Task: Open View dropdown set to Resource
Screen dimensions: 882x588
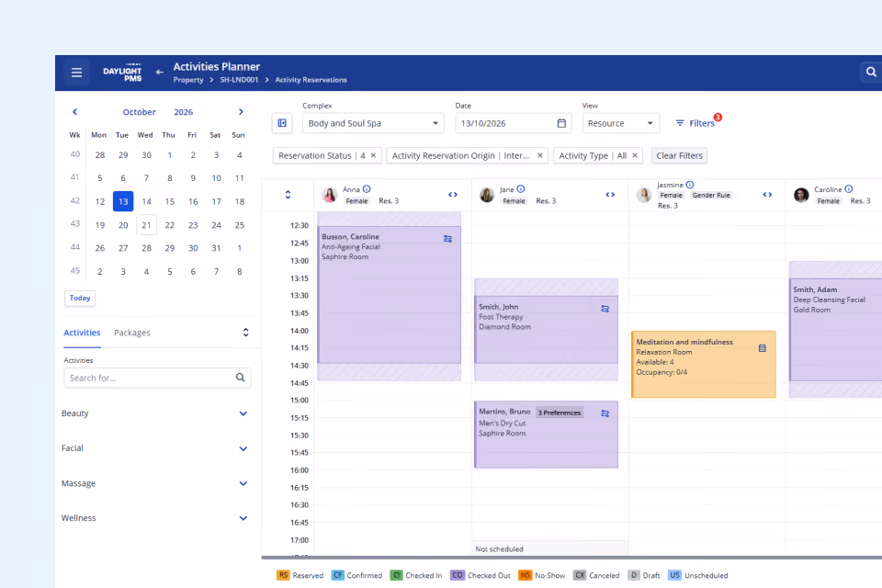Action: click(620, 123)
